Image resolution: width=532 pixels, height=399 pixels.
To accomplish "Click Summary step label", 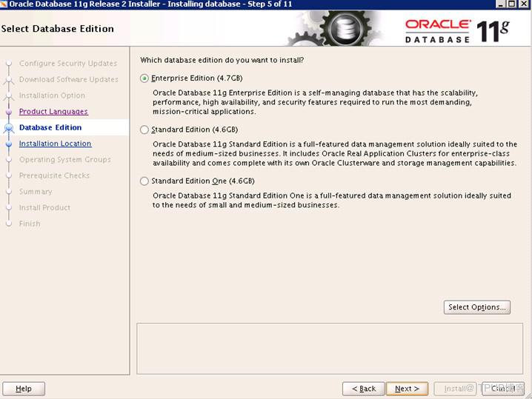I will [36, 192].
